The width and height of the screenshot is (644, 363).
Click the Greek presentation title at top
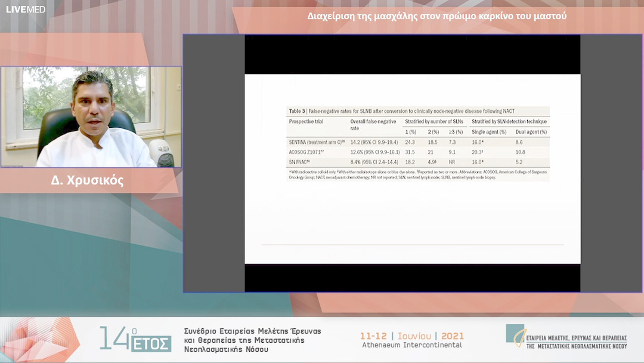click(436, 16)
